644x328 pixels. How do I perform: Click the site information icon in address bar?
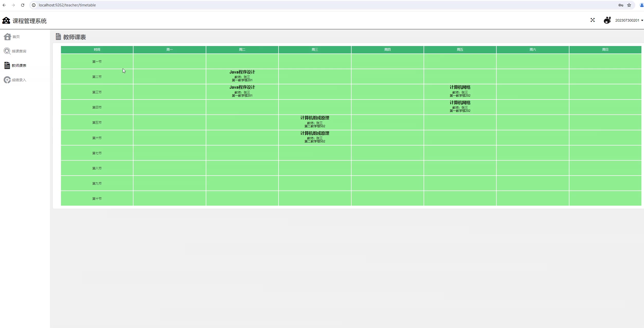point(34,5)
